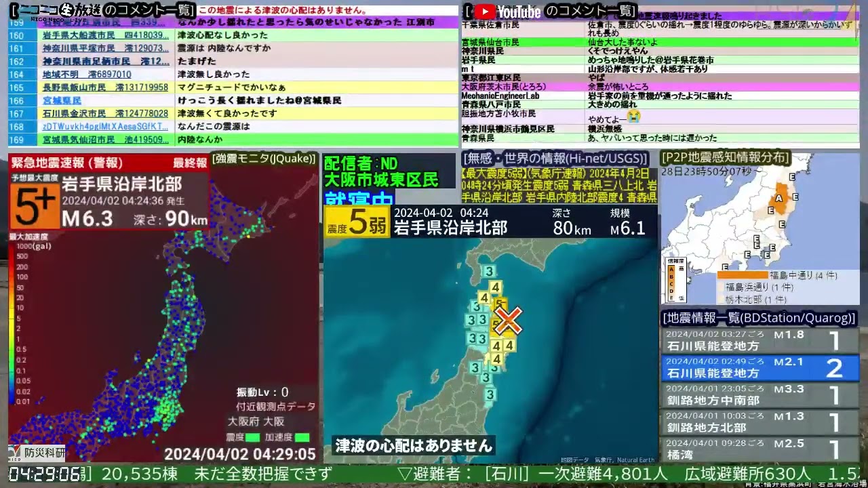
Task: Click the 04:29:06 clock in ticker bar
Action: (x=45, y=473)
